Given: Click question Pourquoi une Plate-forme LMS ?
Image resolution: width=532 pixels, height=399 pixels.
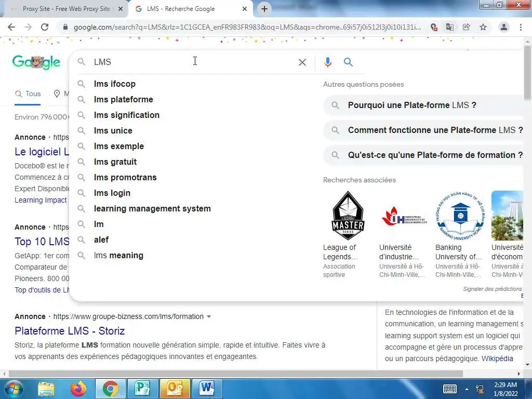Looking at the screenshot, I should 423,105.
